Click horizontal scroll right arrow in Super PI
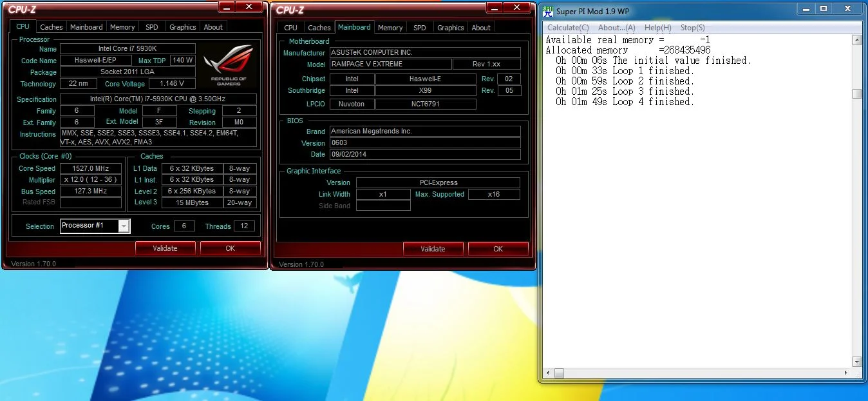 click(x=845, y=373)
